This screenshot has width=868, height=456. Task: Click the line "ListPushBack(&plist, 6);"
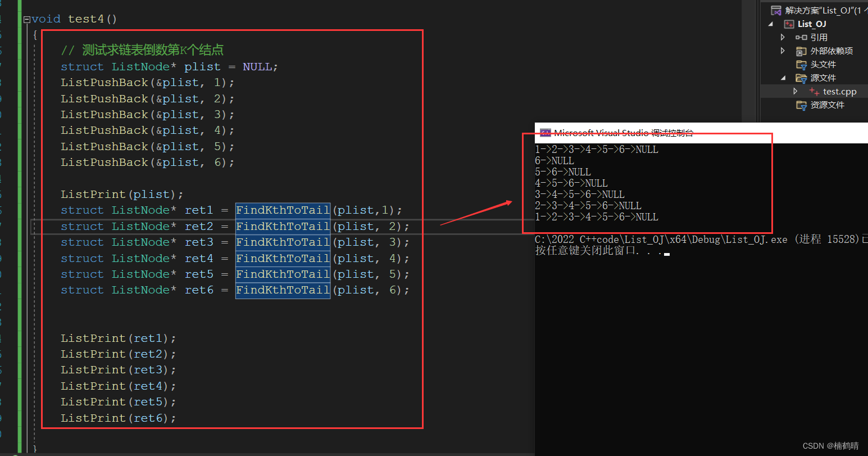coord(147,162)
